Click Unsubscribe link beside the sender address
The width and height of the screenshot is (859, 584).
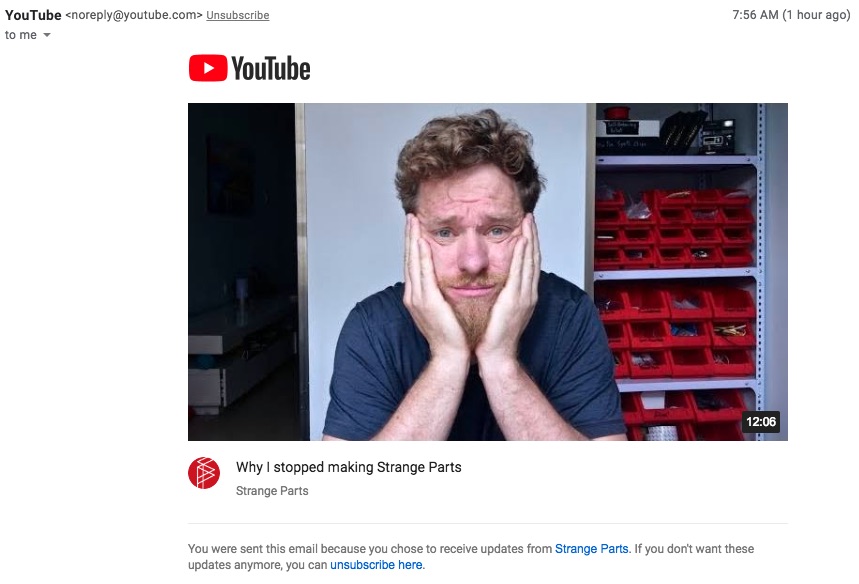pos(238,15)
